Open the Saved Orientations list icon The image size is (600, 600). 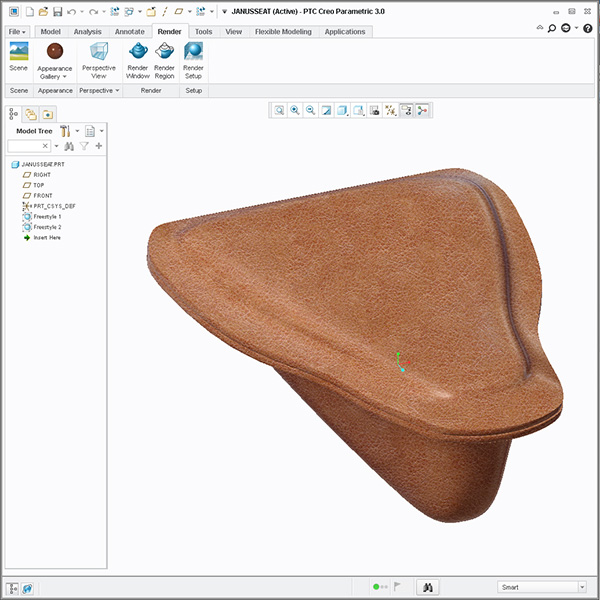click(x=358, y=111)
